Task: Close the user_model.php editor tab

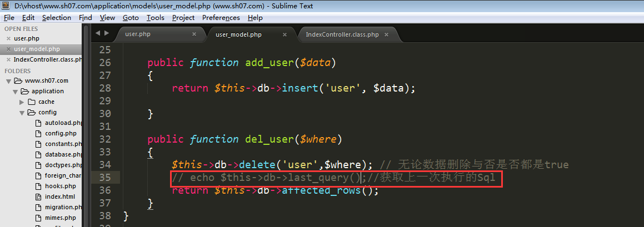Action: [x=284, y=34]
